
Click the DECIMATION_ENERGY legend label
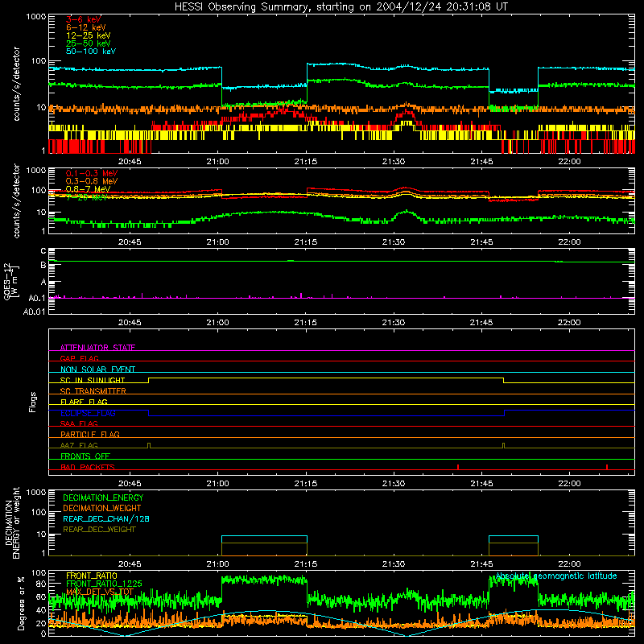(103, 497)
